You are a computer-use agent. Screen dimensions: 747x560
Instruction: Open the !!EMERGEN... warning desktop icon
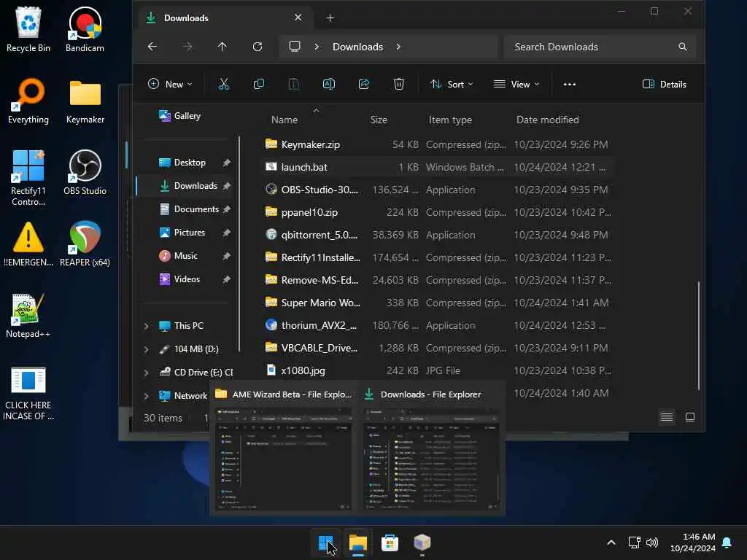click(28, 244)
